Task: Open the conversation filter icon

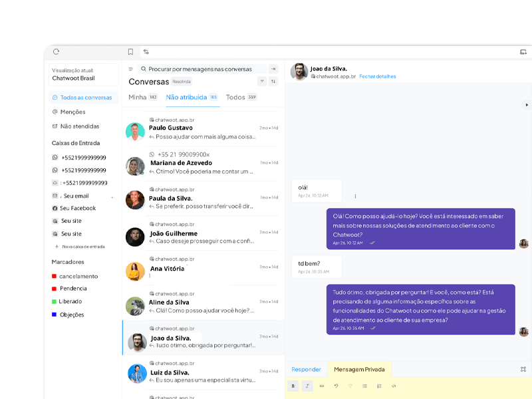Action: click(x=262, y=81)
